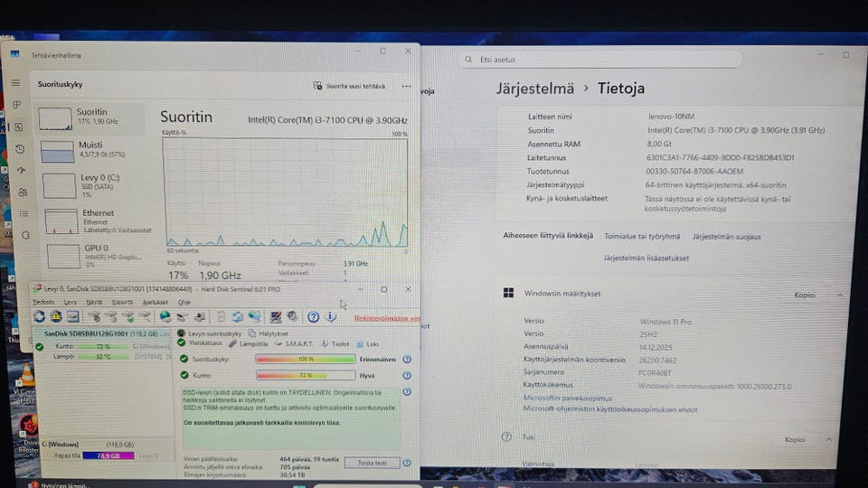Image resolution: width=868 pixels, height=488 pixels.
Task: Open Microsoftin palvelusopimus link
Action: point(568,398)
